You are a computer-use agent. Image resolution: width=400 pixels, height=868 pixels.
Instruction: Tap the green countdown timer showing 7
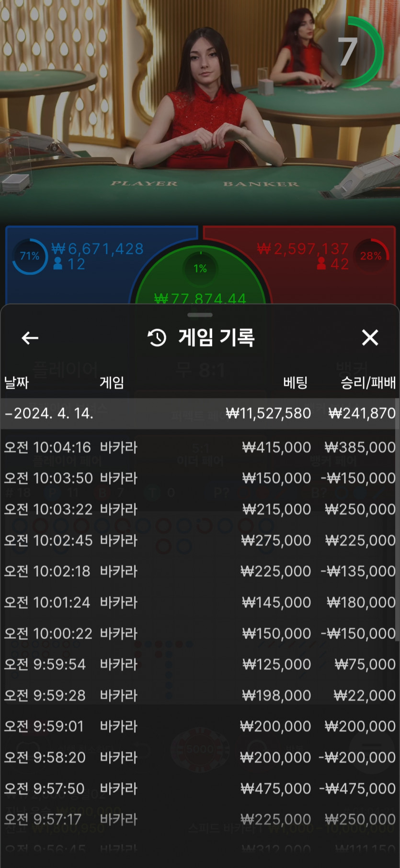pos(354,52)
